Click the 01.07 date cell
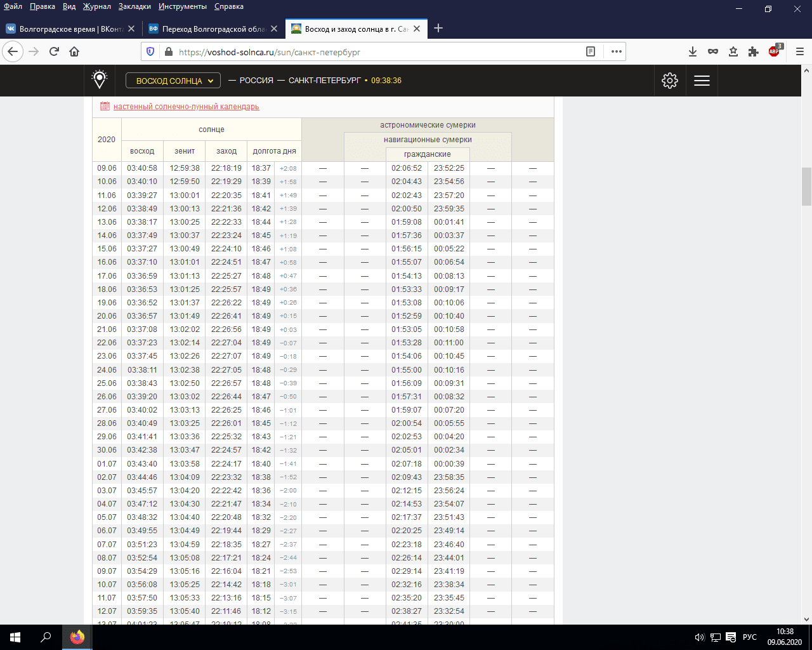812x650 pixels. coord(107,464)
